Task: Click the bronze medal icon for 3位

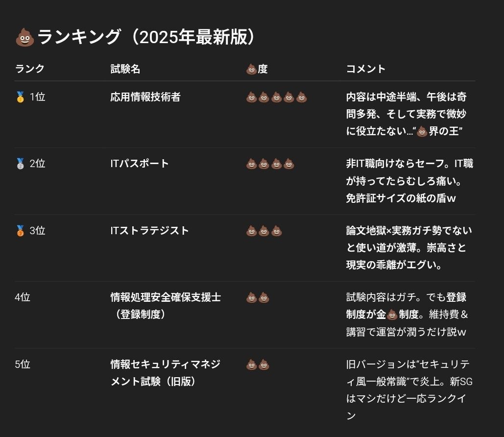Action: [20, 231]
